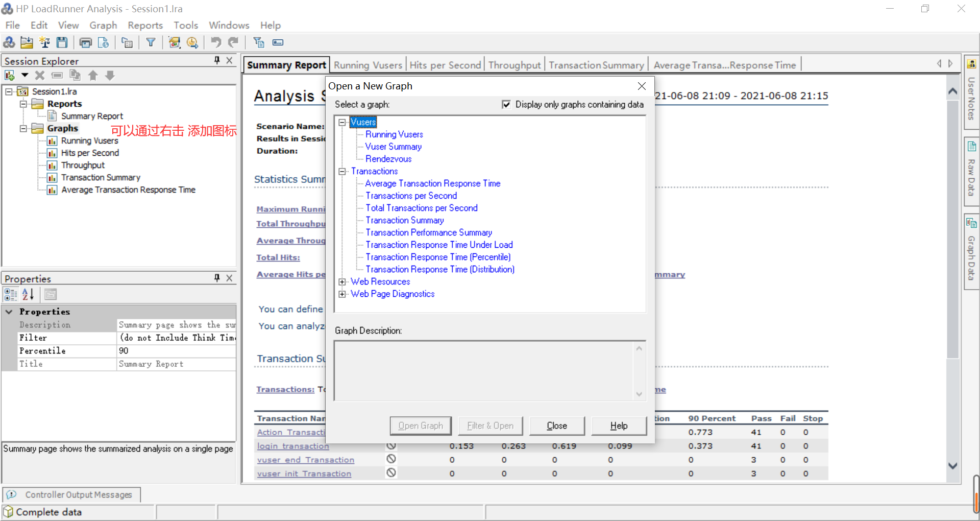Click the duplicate item icon in Session Explorer
The width and height of the screenshot is (980, 521).
coord(75,76)
